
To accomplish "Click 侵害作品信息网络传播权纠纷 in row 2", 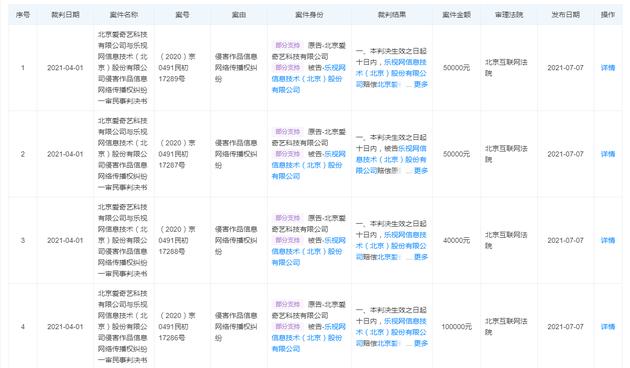I will [236, 154].
